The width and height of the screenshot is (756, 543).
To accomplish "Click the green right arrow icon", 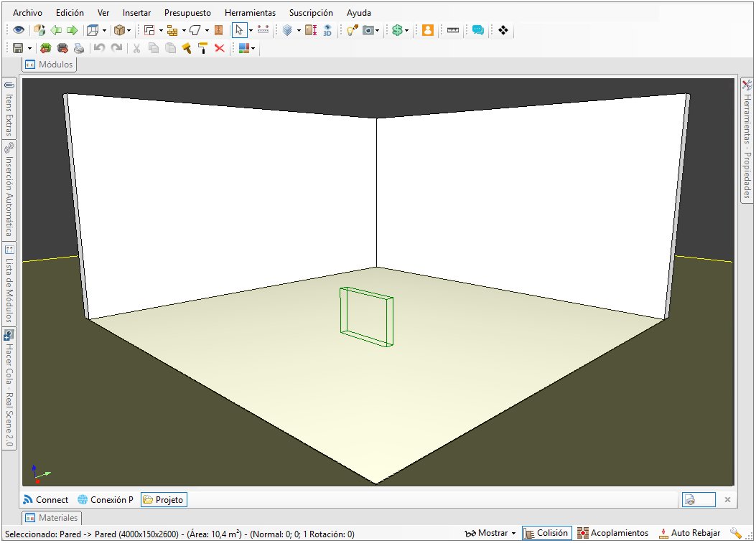I will 73,30.
